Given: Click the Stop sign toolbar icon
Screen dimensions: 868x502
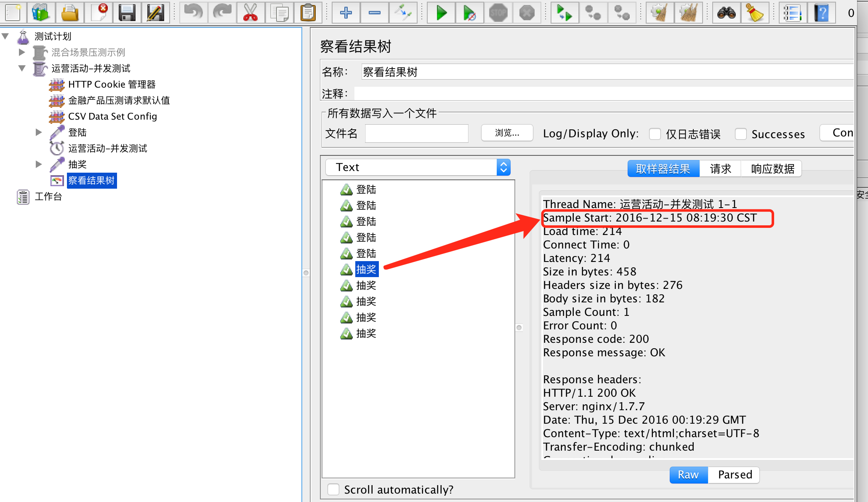Looking at the screenshot, I should (498, 13).
